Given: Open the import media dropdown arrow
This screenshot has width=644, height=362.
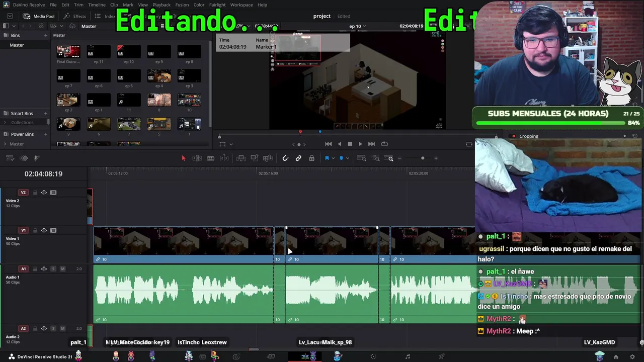Looking at the screenshot, I should click(61, 26).
